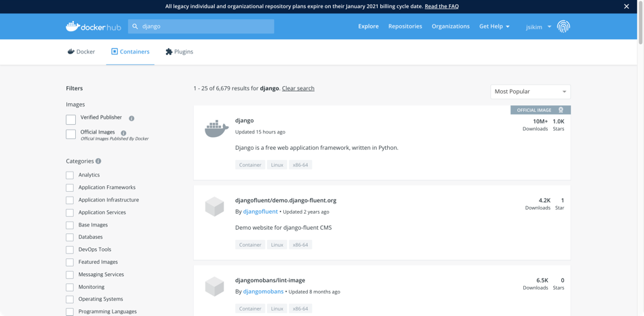Click the x86-64 tag on django card
Viewport: 644px width, 316px height.
[x=300, y=165]
